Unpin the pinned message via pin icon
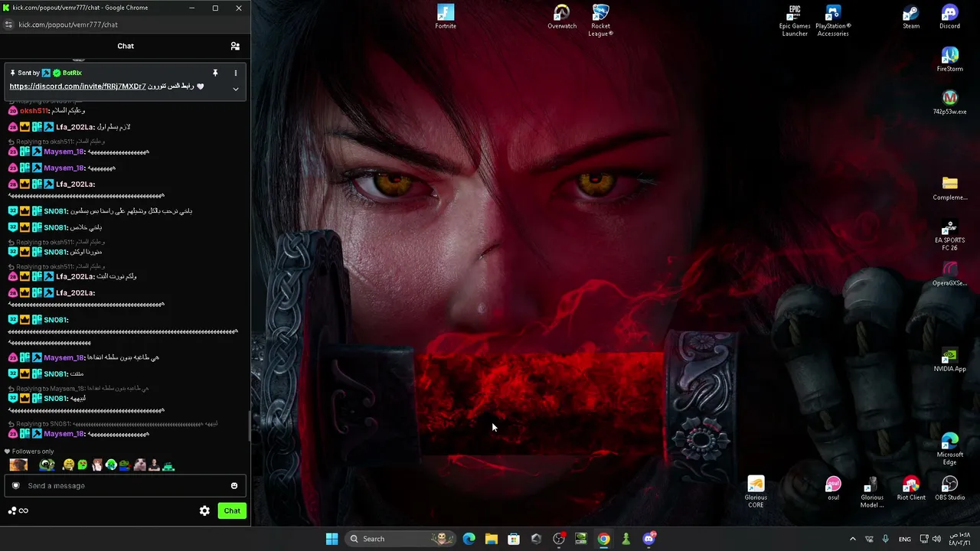This screenshot has width=980, height=551. tap(215, 73)
